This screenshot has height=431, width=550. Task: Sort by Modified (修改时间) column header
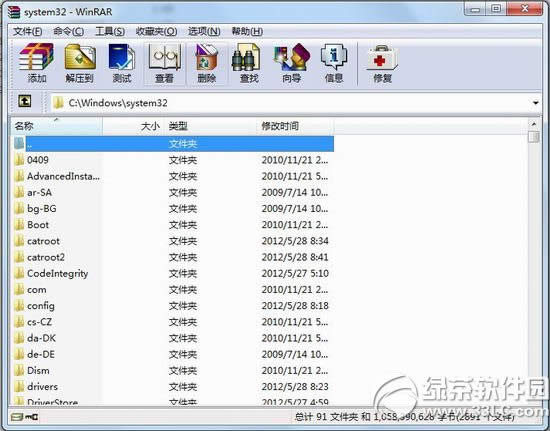(295, 126)
